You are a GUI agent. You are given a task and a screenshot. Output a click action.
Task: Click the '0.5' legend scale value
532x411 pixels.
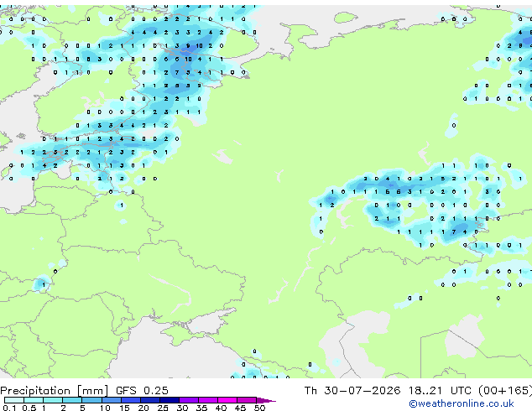tap(29, 408)
